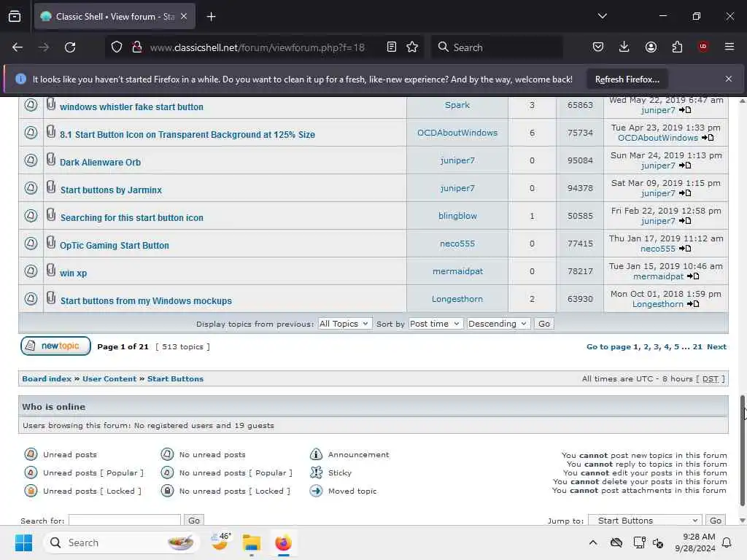Open tracking protection shield icon
747x560 pixels.
point(117,47)
